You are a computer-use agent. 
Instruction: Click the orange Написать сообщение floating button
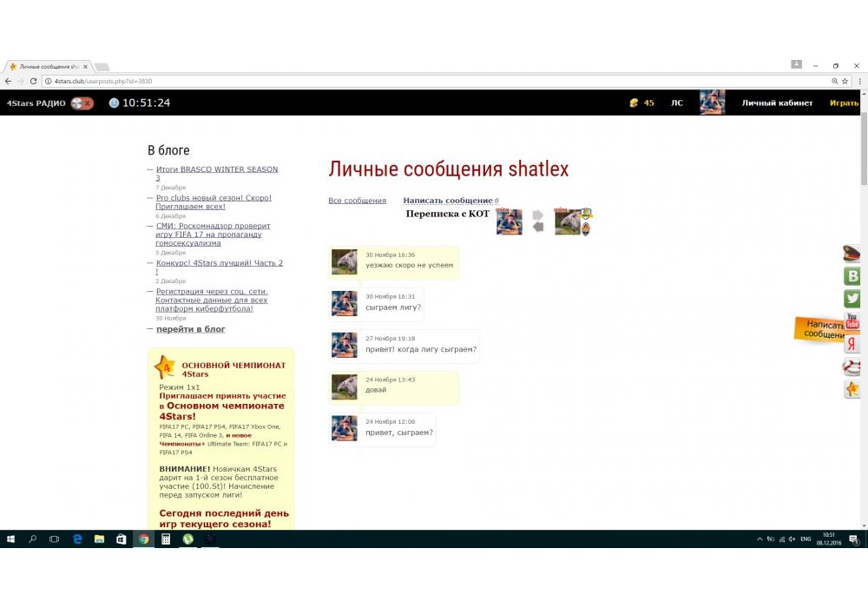[x=820, y=328]
